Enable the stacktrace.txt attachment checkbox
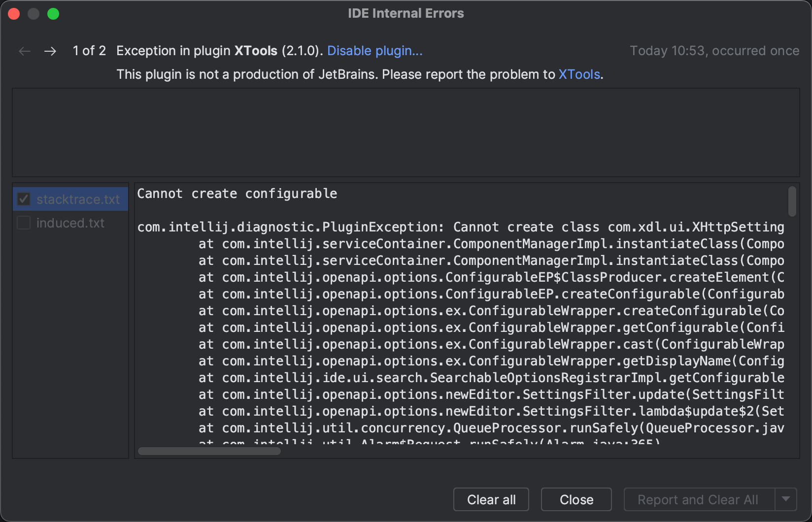 point(23,199)
